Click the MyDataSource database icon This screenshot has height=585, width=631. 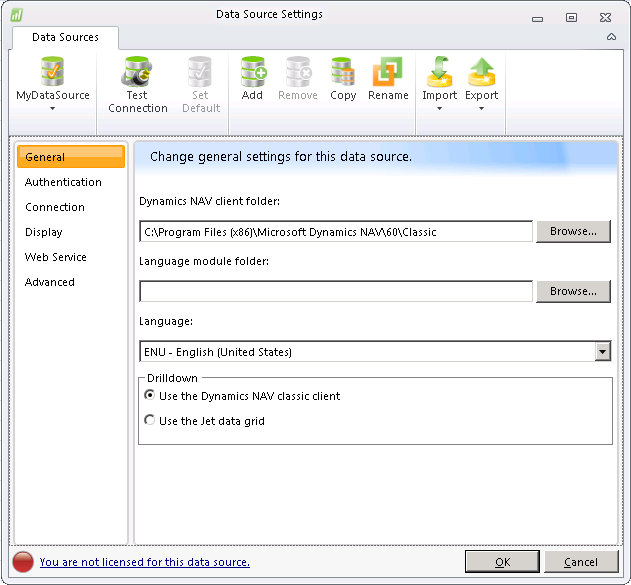53,72
